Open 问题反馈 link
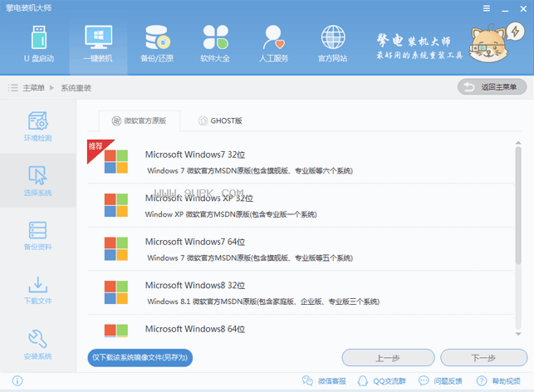Image resolution: width=534 pixels, height=392 pixels. (440, 380)
